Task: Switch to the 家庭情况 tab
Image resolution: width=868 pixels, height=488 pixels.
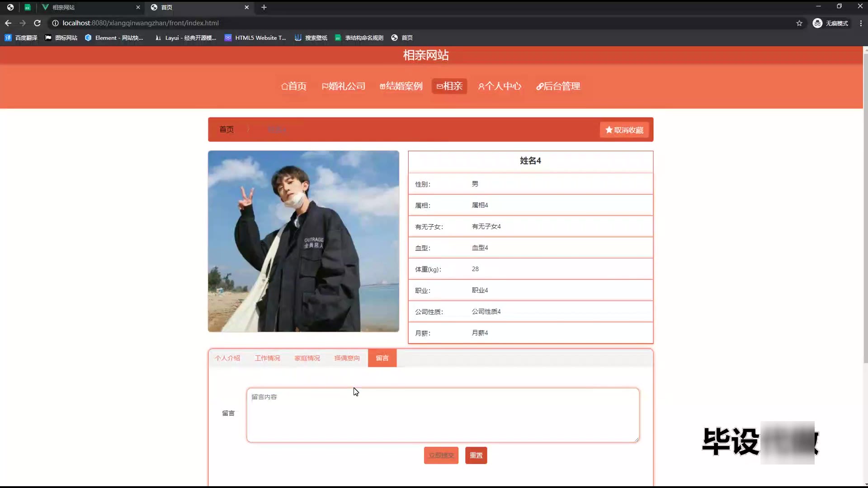Action: pos(307,358)
